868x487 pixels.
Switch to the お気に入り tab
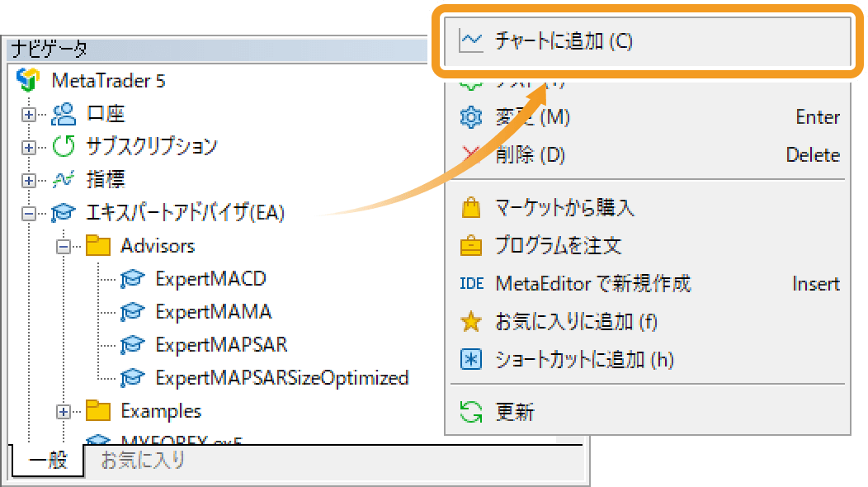[x=142, y=460]
